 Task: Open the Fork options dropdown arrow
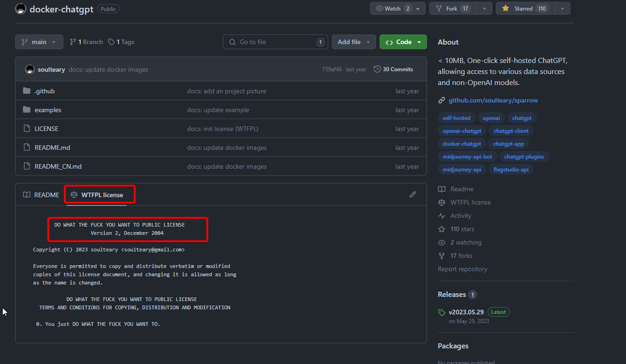tap(484, 8)
